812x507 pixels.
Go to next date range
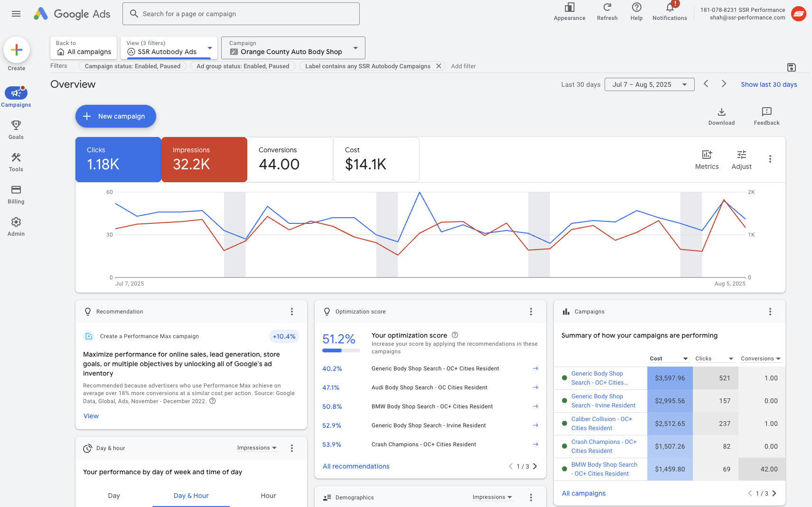coord(724,83)
